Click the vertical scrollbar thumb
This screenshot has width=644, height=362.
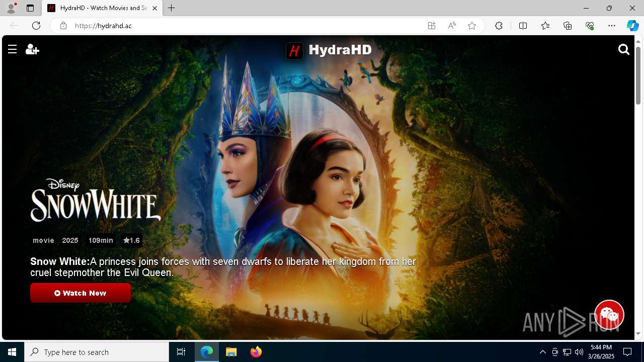638,75
